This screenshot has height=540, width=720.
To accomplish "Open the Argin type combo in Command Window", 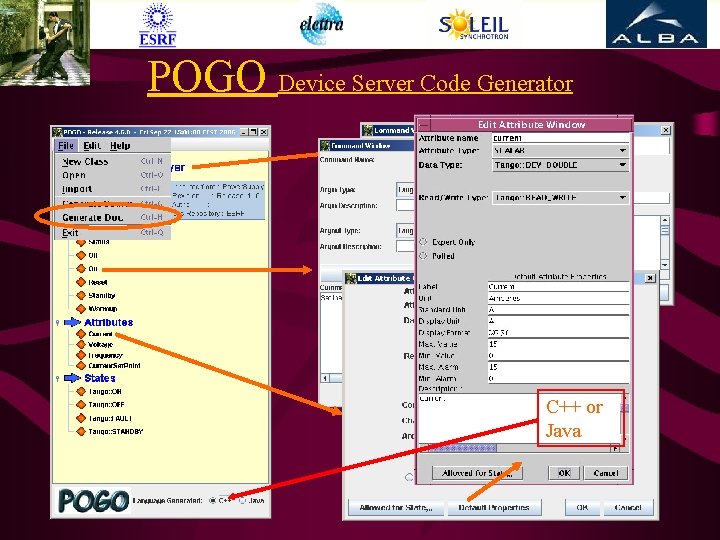I will tap(405, 190).
